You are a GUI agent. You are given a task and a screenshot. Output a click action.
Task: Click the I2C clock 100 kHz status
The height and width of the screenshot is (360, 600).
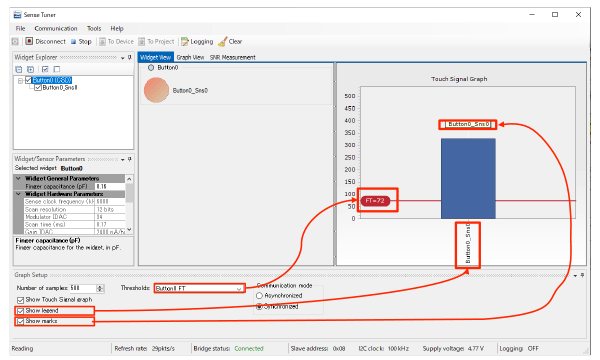tap(383, 349)
